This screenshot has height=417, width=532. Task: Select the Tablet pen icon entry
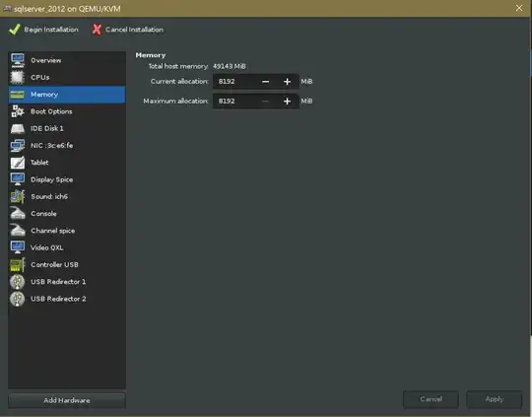(x=18, y=163)
